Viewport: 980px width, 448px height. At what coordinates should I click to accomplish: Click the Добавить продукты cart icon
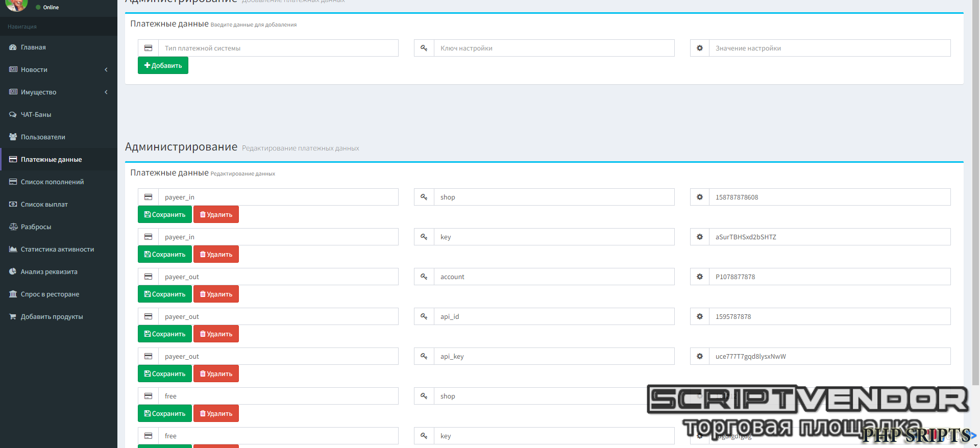point(13,317)
